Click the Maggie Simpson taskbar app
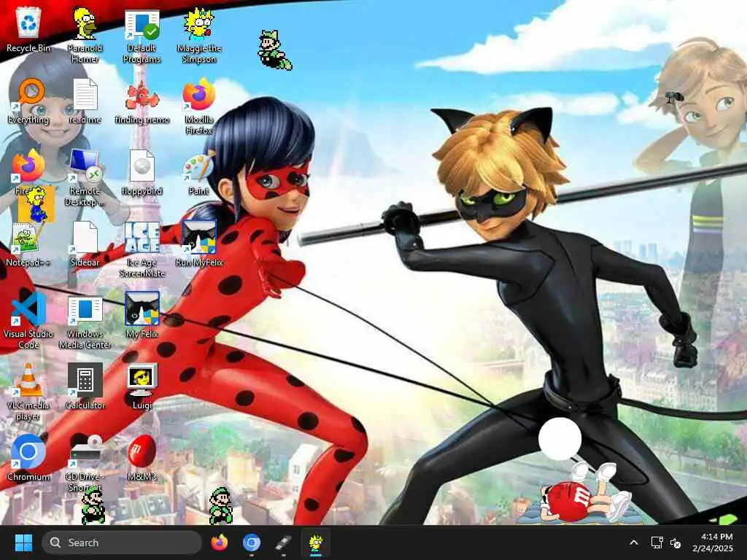This screenshot has width=747, height=560. [315, 542]
